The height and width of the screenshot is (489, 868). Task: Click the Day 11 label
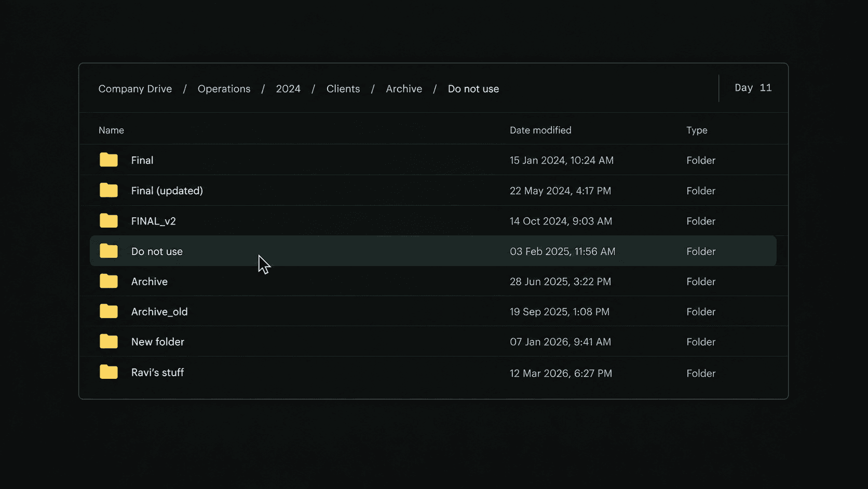[753, 88]
